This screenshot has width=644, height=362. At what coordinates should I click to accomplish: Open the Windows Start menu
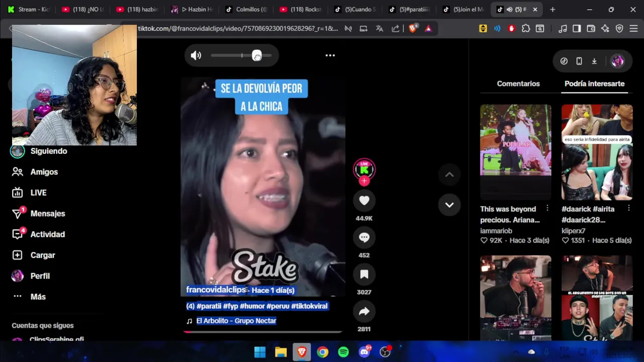click(x=260, y=352)
